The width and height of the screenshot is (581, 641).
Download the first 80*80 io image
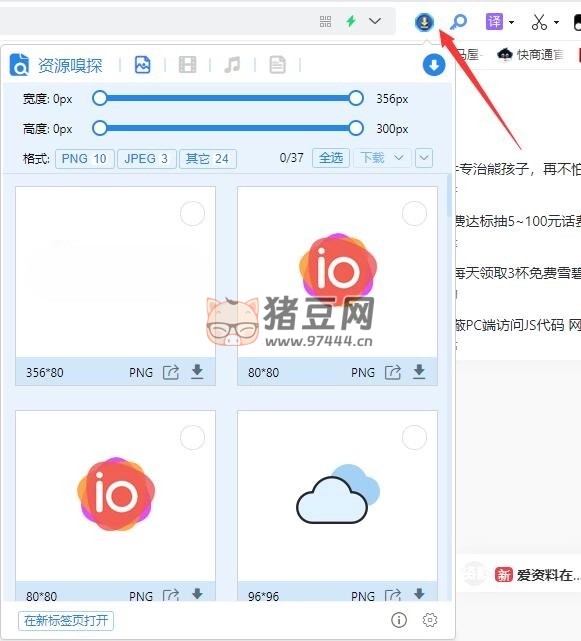pyautogui.click(x=419, y=372)
